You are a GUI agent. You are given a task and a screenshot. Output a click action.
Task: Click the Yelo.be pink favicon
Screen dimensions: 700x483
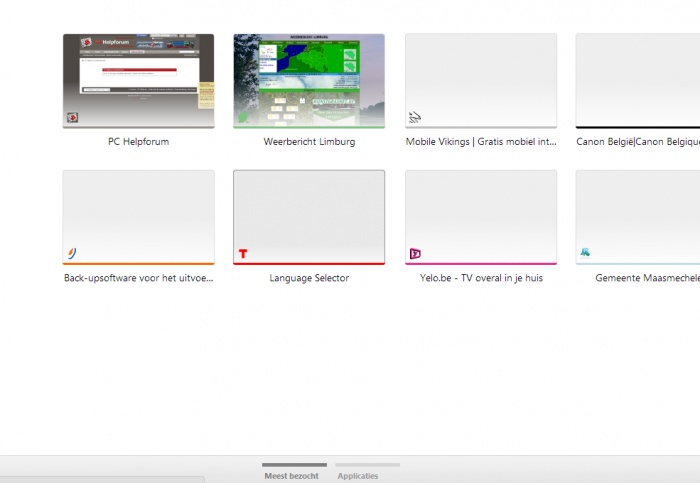pos(415,254)
